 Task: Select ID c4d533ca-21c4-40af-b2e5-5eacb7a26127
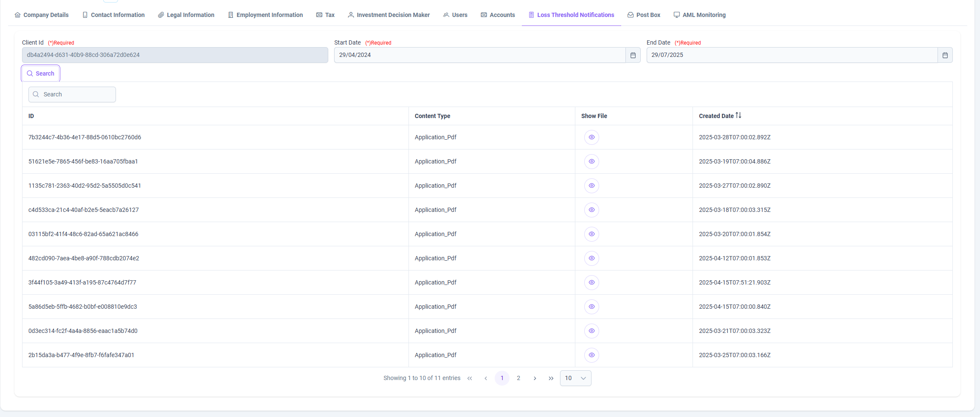[x=84, y=210]
